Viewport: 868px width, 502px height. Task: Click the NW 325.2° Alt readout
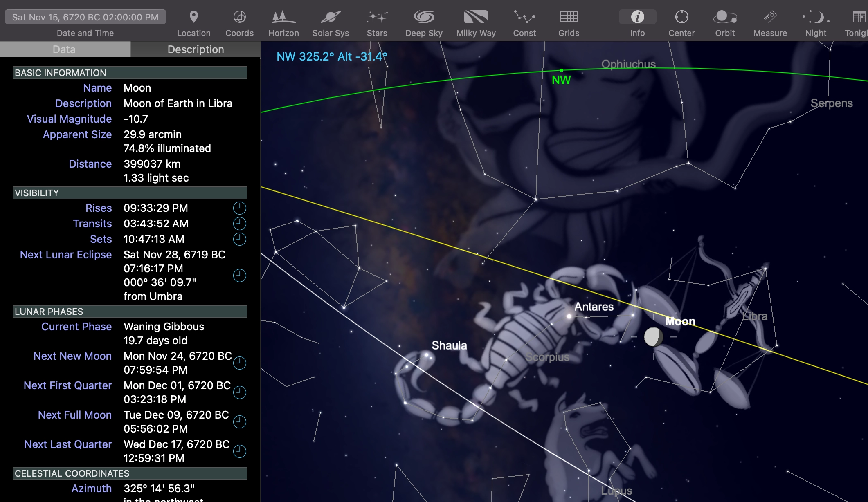332,56
